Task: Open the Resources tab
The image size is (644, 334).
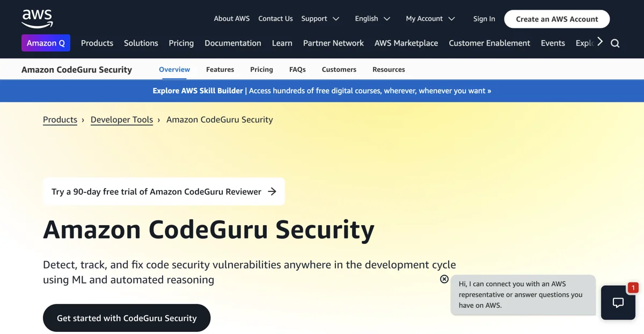Action: (389, 69)
